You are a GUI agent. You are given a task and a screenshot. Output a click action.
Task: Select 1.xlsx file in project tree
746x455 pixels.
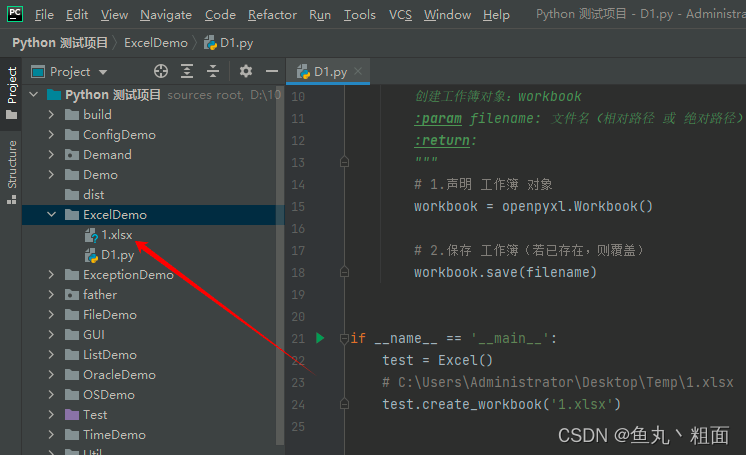116,235
